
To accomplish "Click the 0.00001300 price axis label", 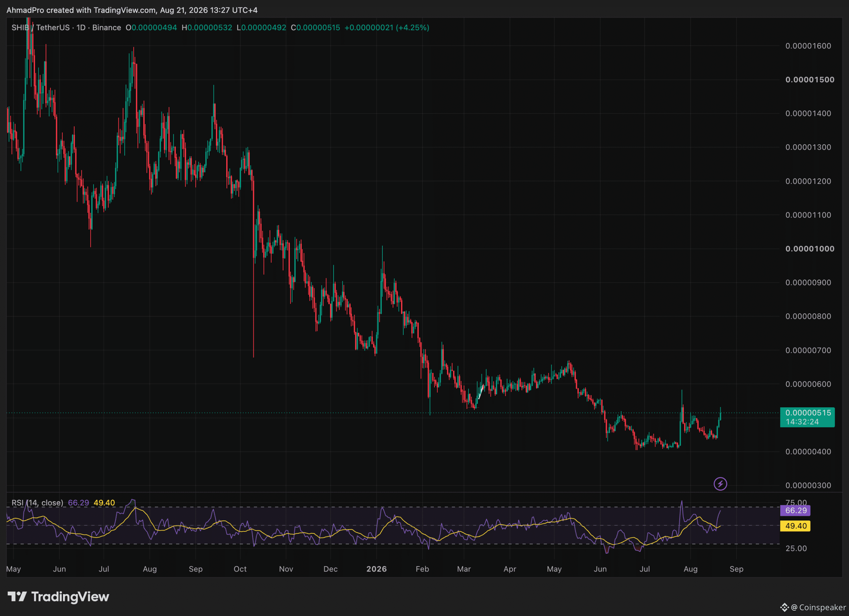I will coord(808,147).
